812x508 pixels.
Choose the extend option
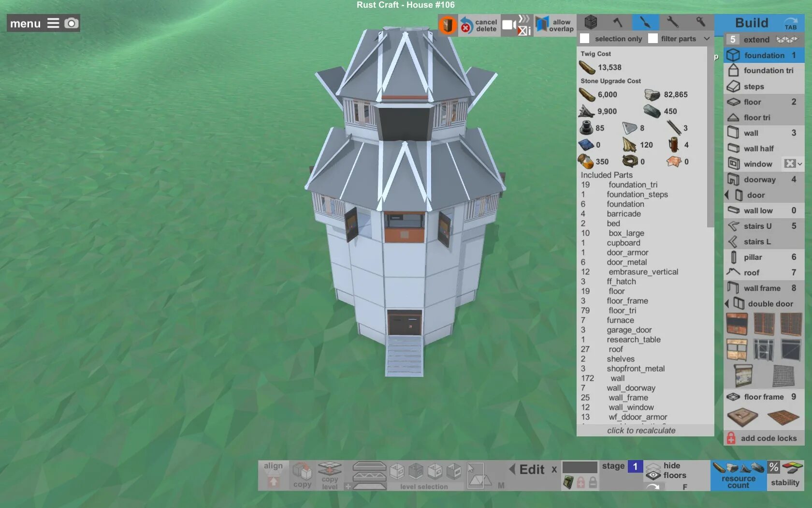764,40
